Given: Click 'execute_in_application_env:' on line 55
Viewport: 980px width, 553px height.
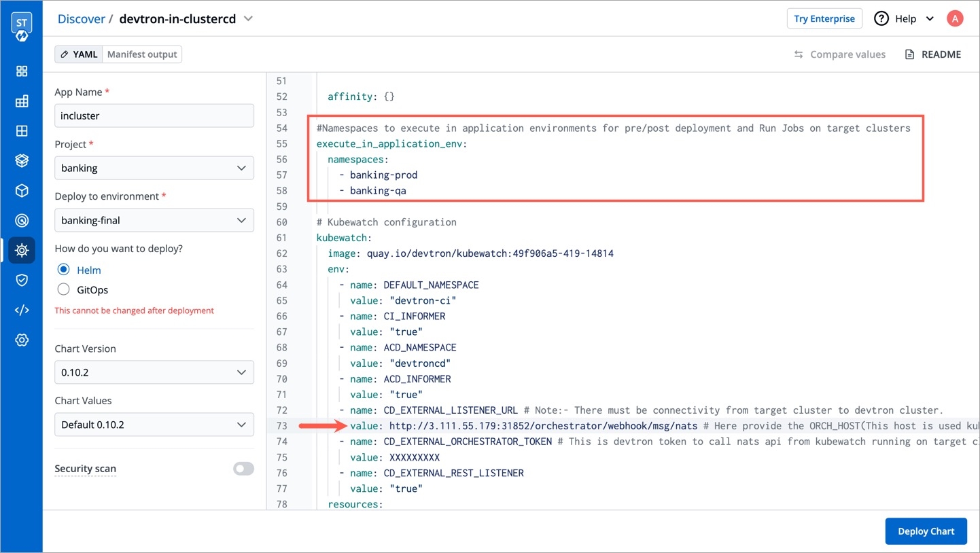Looking at the screenshot, I should 392,143.
